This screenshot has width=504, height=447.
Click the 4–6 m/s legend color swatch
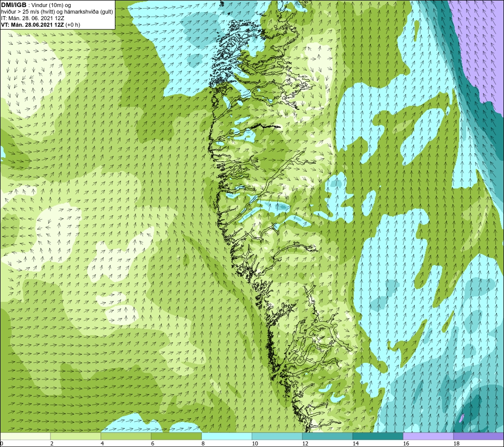pos(126,436)
